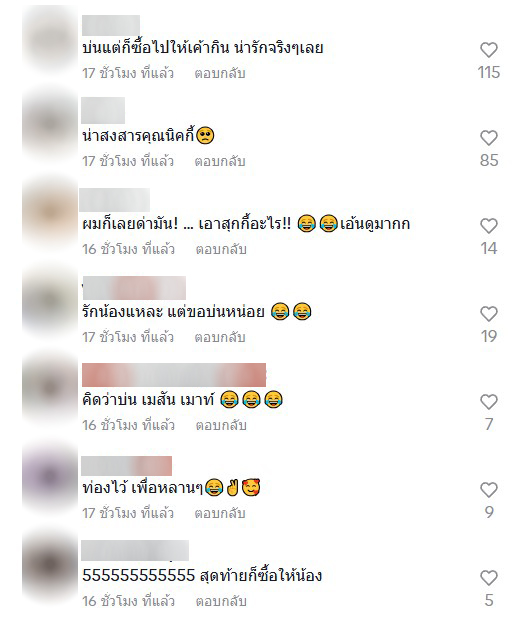This screenshot has height=623, width=526.
Task: Open the blurred username above 'คิดว่าบ่น เมสัน เมาท์'
Action: [x=174, y=375]
